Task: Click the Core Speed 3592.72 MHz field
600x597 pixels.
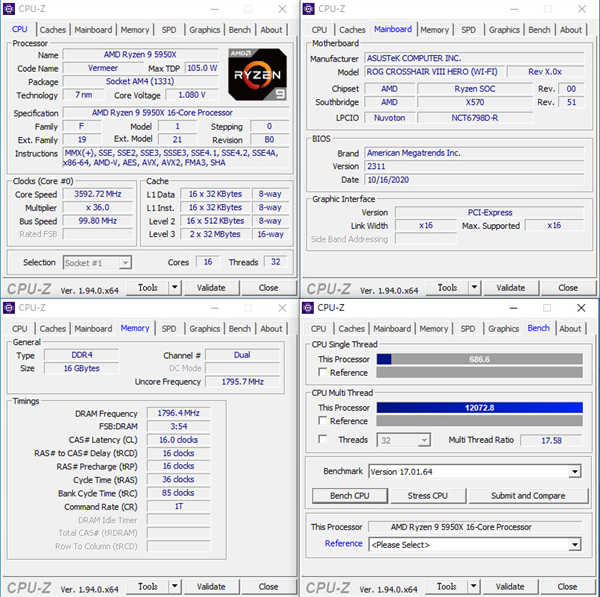Action: coord(98,194)
